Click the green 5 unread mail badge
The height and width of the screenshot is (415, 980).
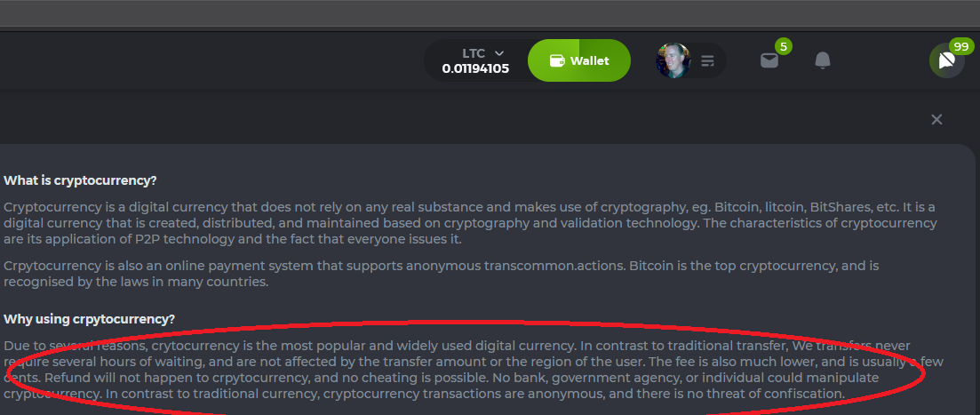point(783,46)
